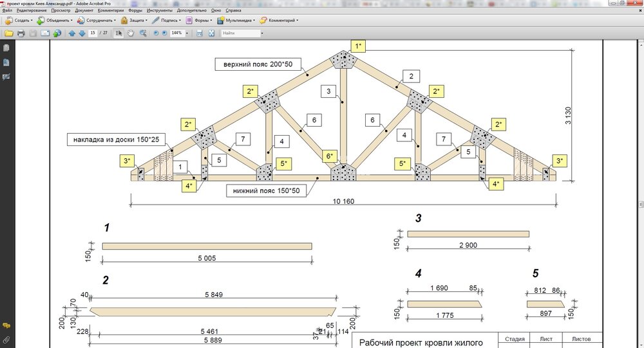Click the Найти search field
Screen dimensions: 644x348
tap(240, 33)
